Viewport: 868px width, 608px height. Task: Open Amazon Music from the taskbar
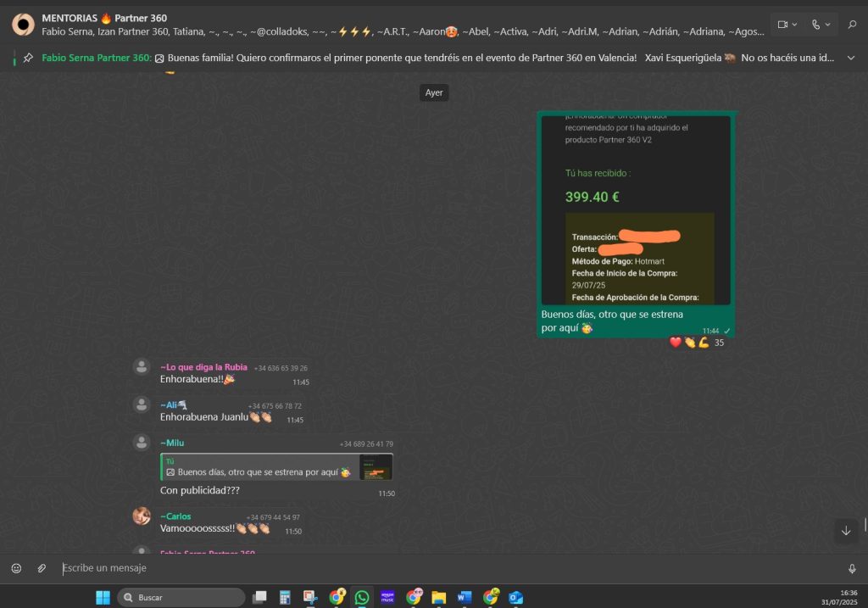tap(387, 598)
